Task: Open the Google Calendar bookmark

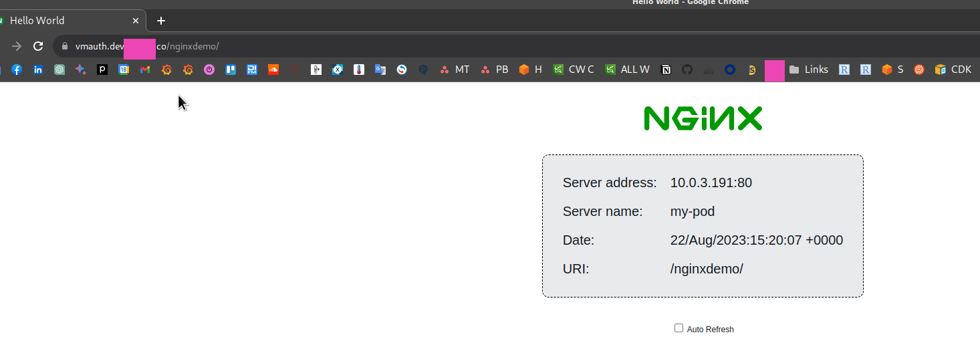Action: click(124, 70)
